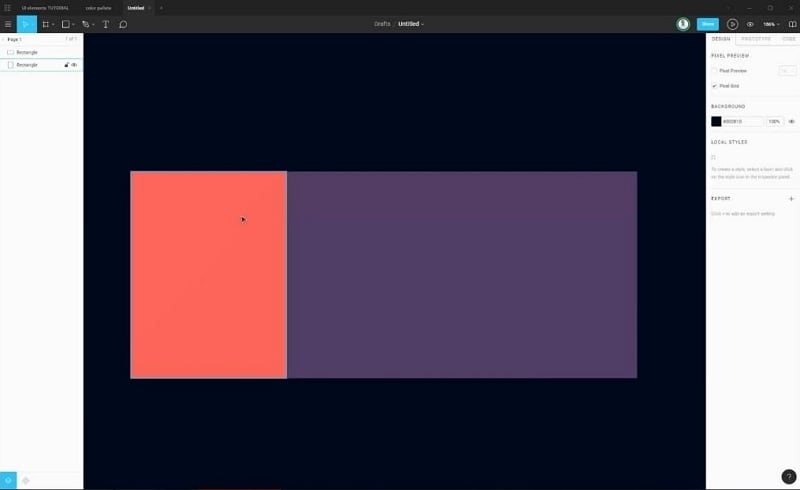The width and height of the screenshot is (800, 490).
Task: Switch to the Prototype tab
Action: 756,39
